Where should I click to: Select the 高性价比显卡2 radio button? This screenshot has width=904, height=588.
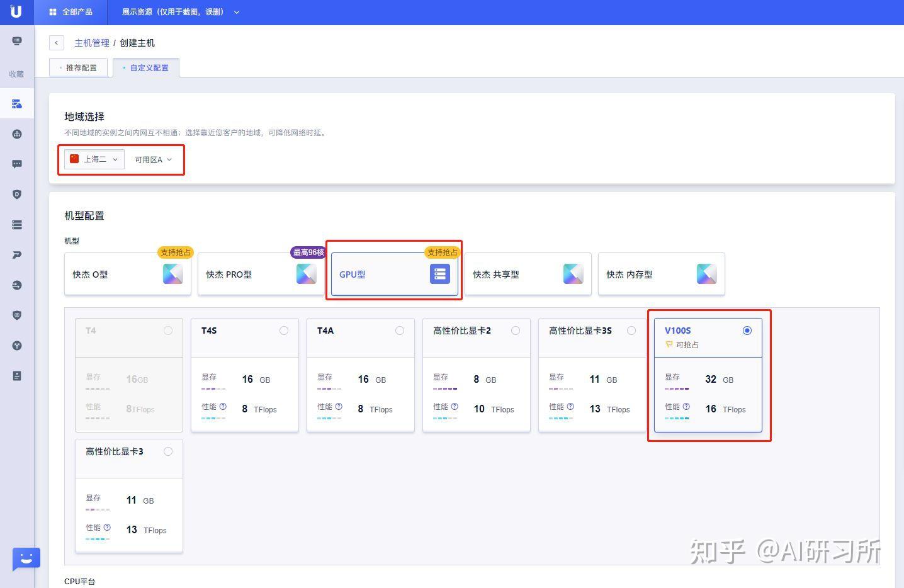tap(516, 330)
